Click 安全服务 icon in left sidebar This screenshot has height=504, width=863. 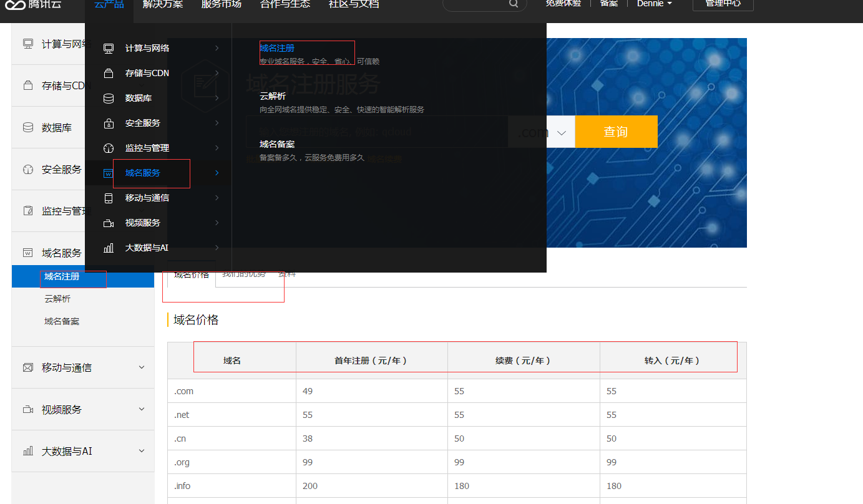point(28,169)
